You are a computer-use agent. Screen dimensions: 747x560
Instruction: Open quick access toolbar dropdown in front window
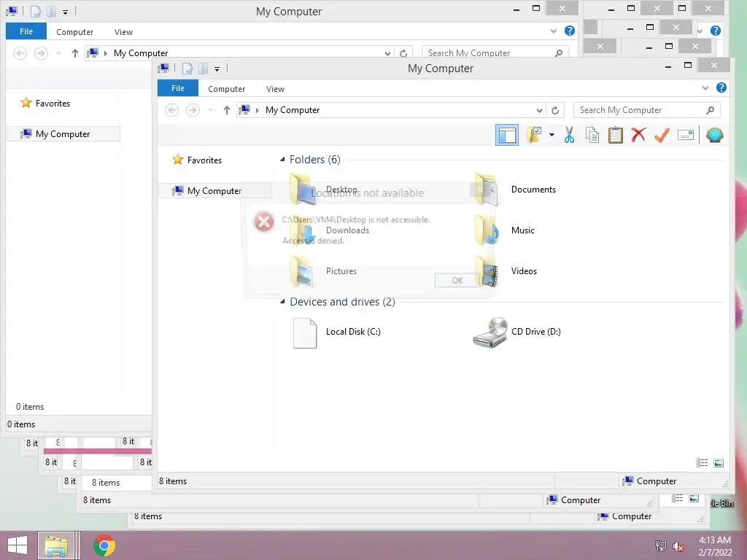[x=217, y=69]
